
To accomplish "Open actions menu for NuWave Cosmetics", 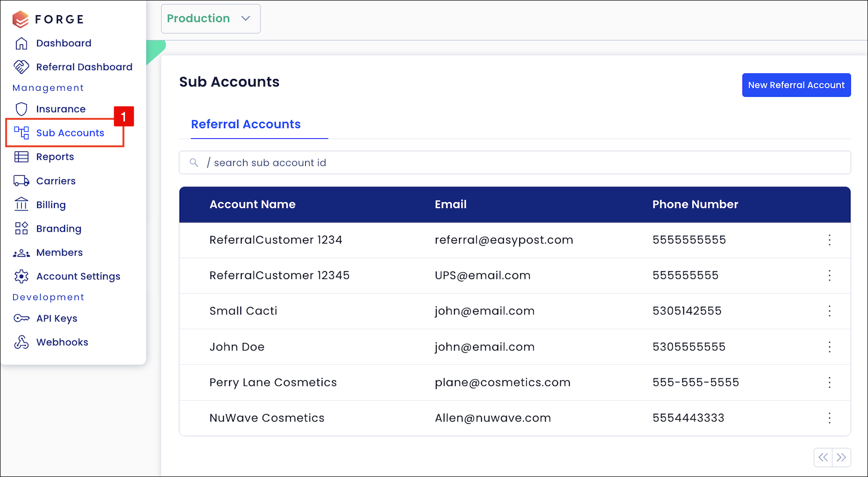I will click(829, 418).
